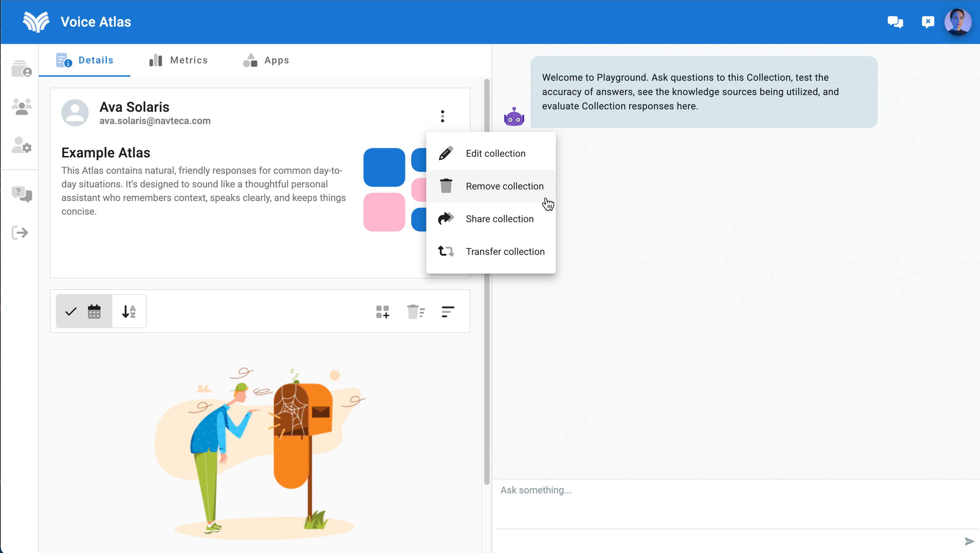Open the collections sidebar icon
The image size is (980, 553).
point(21,68)
